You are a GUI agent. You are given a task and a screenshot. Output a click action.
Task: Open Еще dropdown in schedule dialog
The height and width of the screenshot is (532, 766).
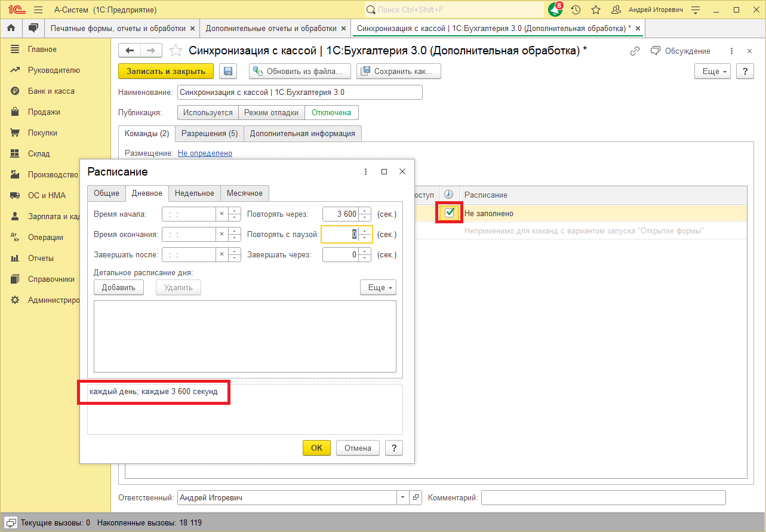378,287
